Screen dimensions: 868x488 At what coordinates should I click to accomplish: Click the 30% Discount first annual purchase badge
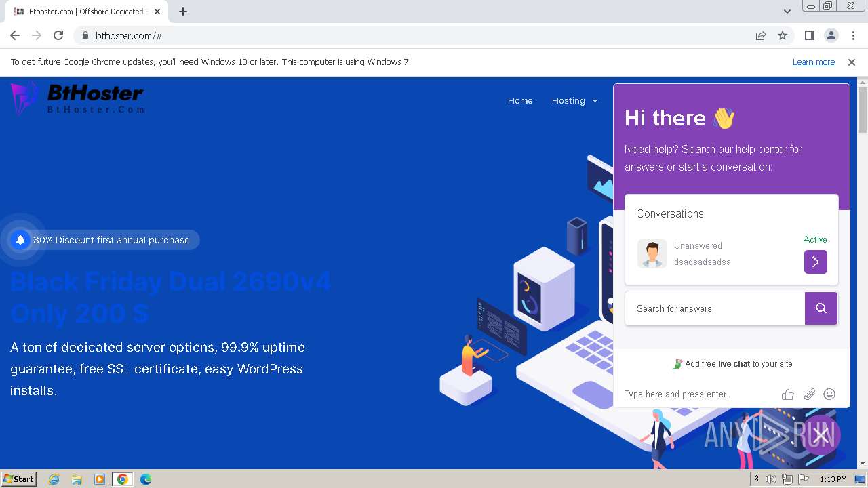click(x=105, y=240)
